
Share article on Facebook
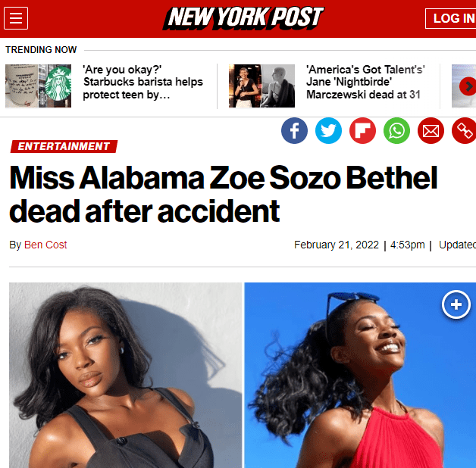click(294, 130)
